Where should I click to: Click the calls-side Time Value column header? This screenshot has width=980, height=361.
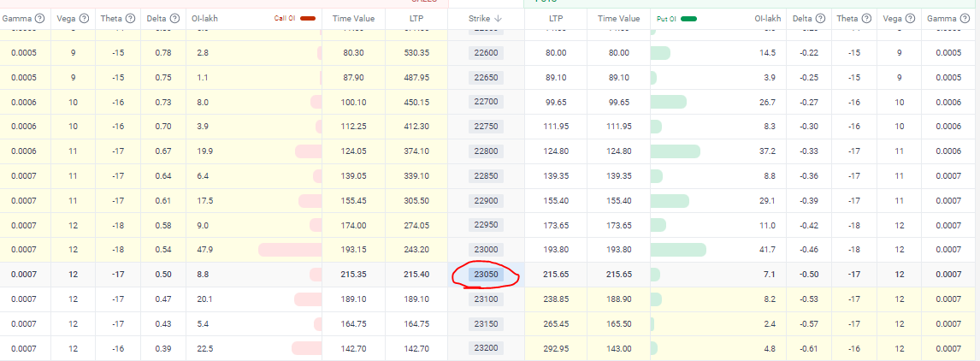coord(354,19)
